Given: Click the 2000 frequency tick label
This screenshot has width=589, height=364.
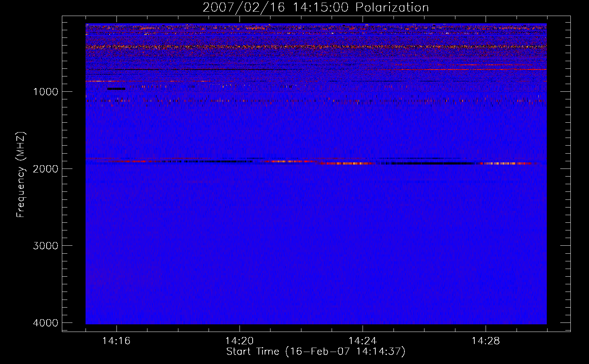Looking at the screenshot, I should click(x=46, y=169).
